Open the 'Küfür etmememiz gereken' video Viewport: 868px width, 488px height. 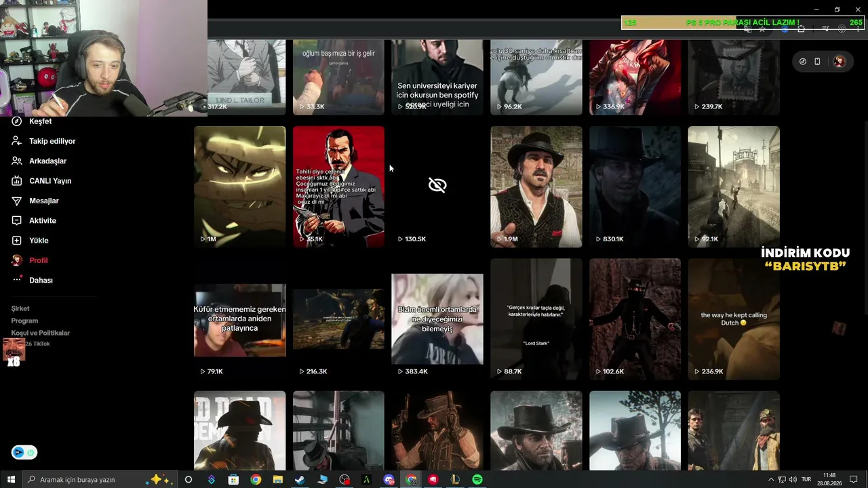click(239, 319)
